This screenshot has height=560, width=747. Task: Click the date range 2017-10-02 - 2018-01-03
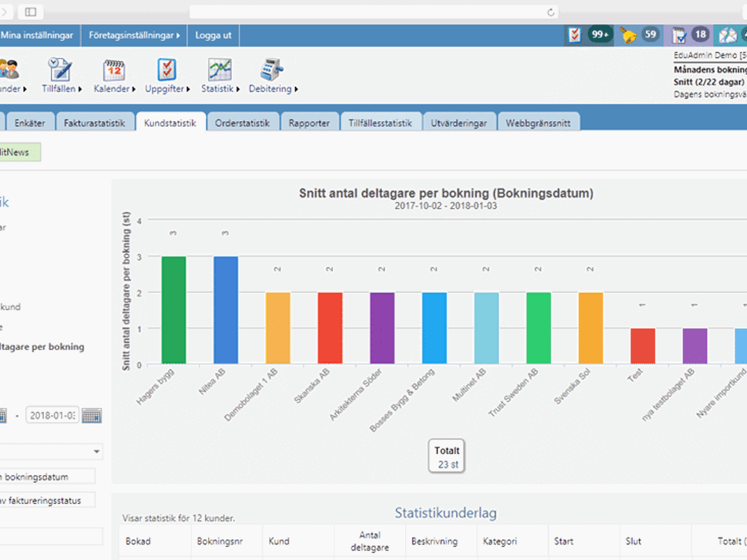coord(446,206)
